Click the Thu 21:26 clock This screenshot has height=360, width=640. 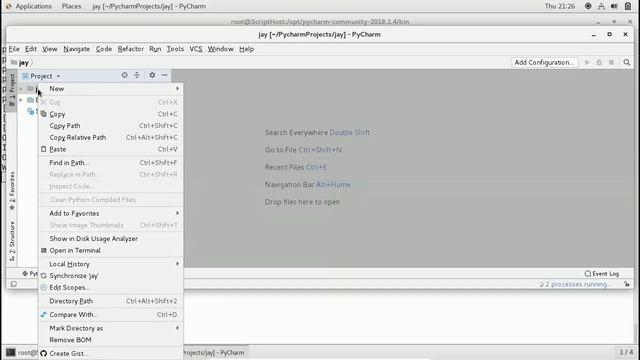[560, 6]
